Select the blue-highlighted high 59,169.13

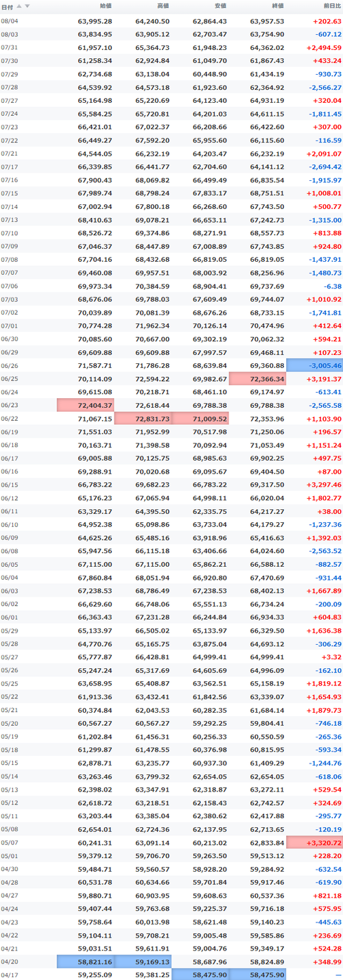[143, 961]
